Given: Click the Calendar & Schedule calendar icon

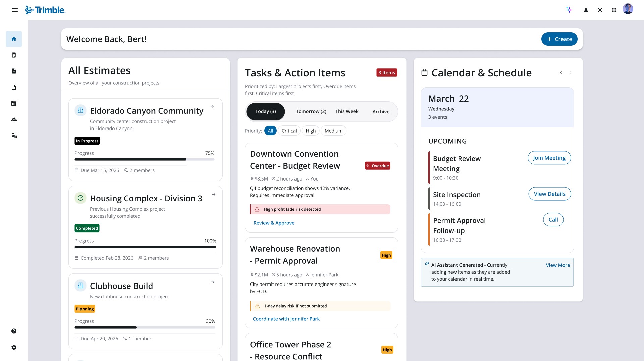Looking at the screenshot, I should tap(424, 72).
